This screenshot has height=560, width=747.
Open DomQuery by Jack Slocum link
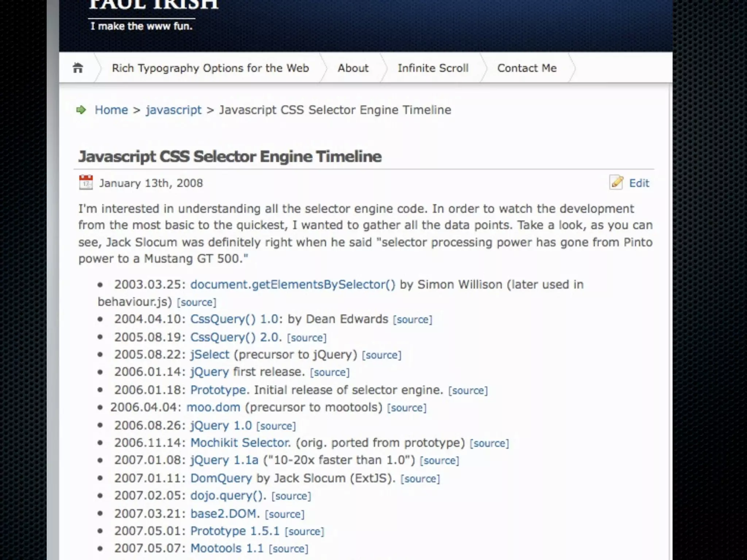pyautogui.click(x=221, y=478)
